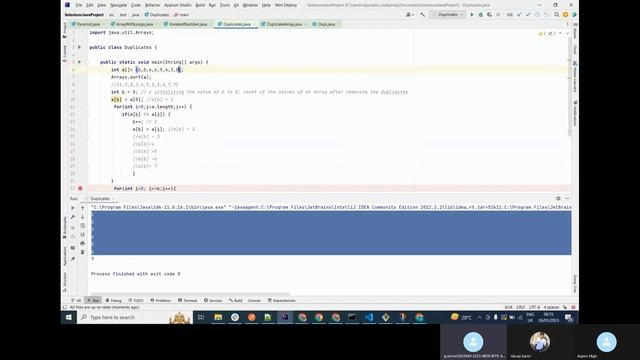640x360 pixels.
Task: Open the TODO tool window button
Action: [136, 300]
